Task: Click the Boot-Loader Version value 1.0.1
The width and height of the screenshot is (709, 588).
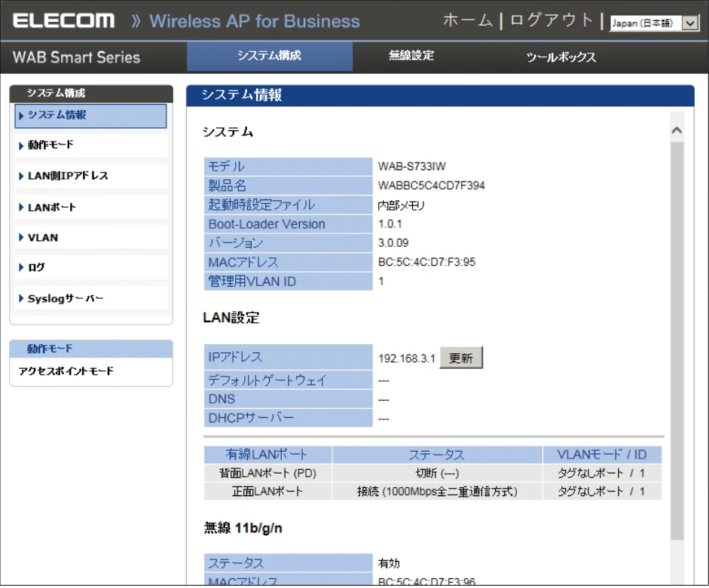Action: (390, 224)
